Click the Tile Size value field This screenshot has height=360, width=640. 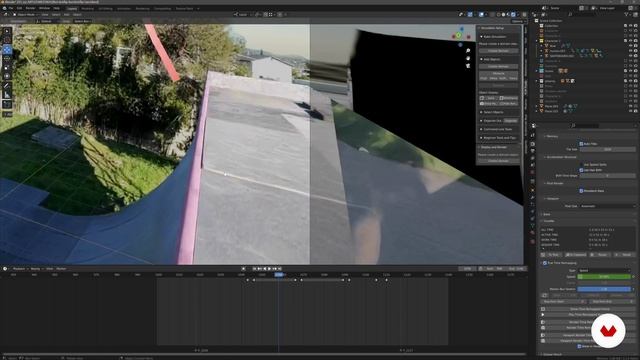coord(608,149)
